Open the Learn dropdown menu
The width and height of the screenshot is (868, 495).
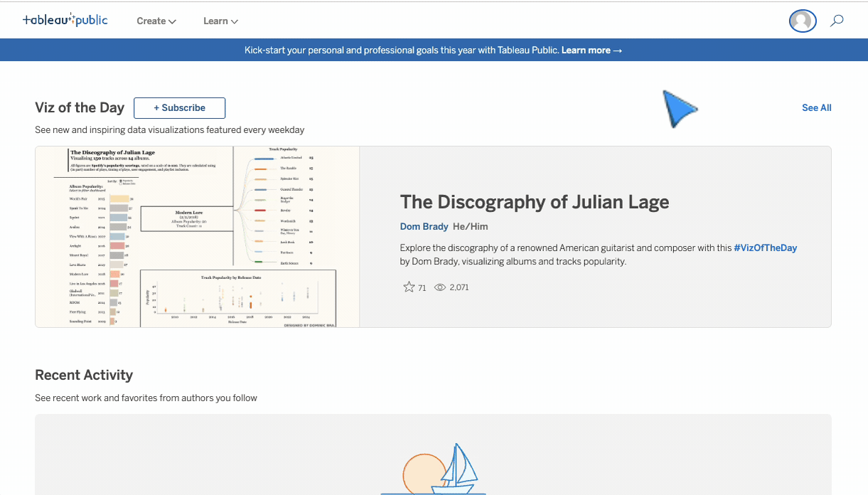click(220, 21)
